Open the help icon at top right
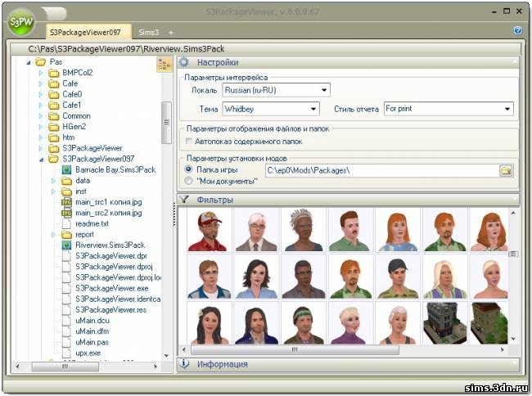This screenshot has width=532, height=396. [517, 30]
